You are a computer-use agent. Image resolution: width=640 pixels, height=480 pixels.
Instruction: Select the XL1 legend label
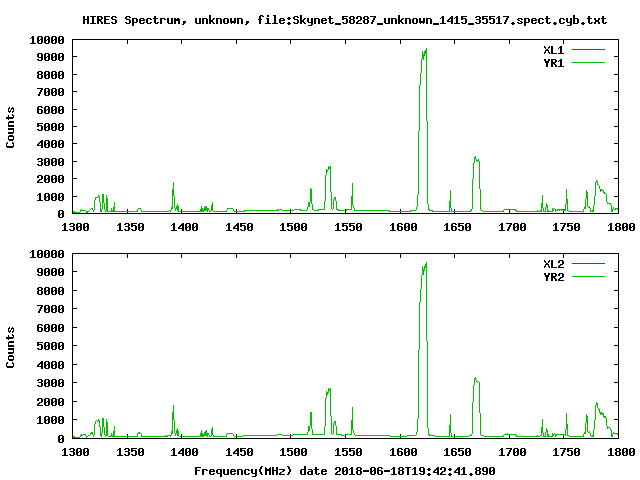click(x=553, y=50)
